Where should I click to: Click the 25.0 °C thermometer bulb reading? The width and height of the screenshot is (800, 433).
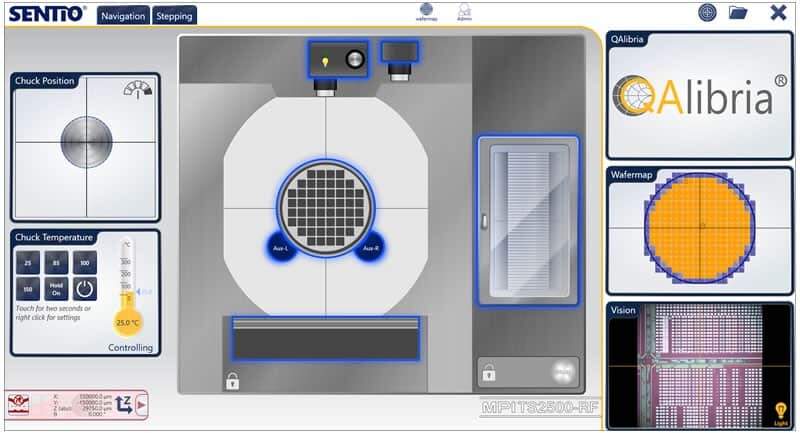click(127, 322)
